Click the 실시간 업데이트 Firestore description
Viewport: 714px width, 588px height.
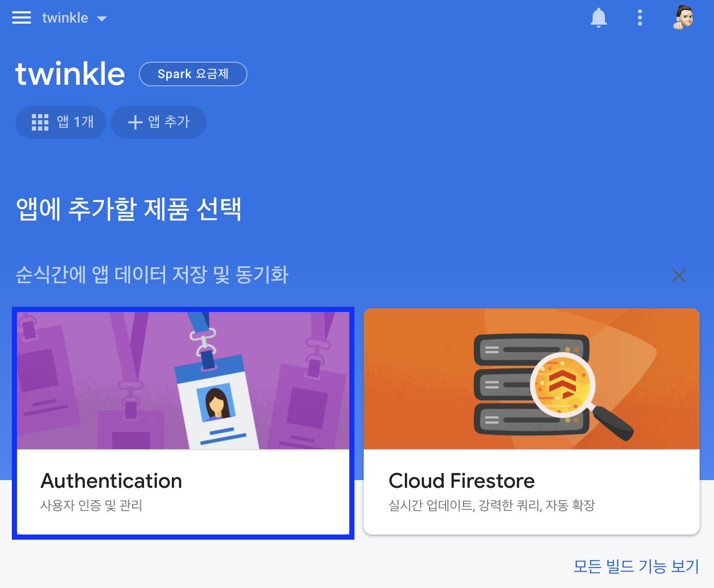pyautogui.click(x=492, y=506)
